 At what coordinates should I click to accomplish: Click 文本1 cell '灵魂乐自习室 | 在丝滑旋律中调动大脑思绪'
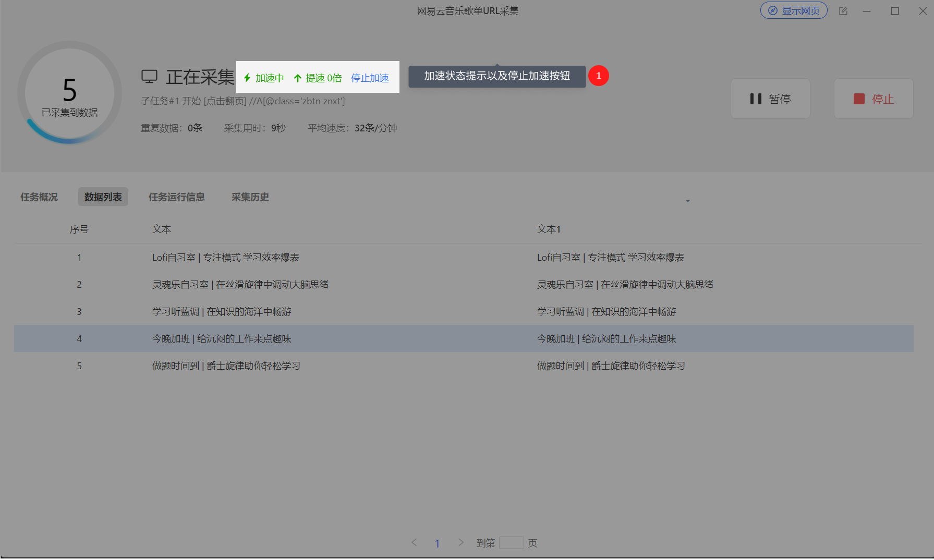point(625,284)
